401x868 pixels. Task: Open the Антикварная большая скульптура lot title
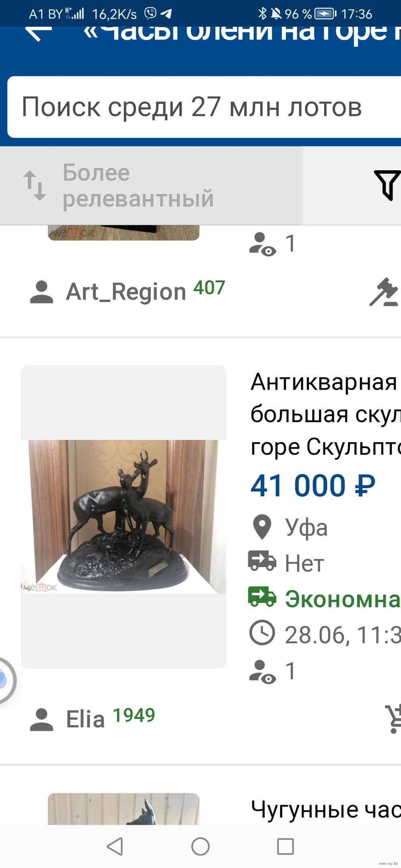[326, 414]
